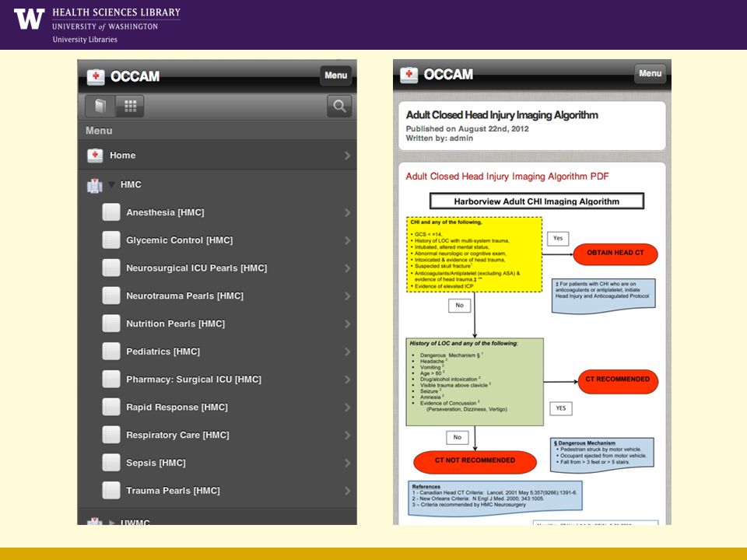
Task: Open Pediatrics [HMC] row chevron
Action: [347, 352]
